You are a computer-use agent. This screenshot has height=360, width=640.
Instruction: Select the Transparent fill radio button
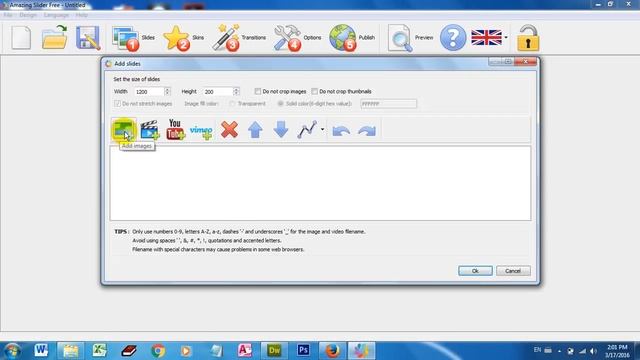232,104
